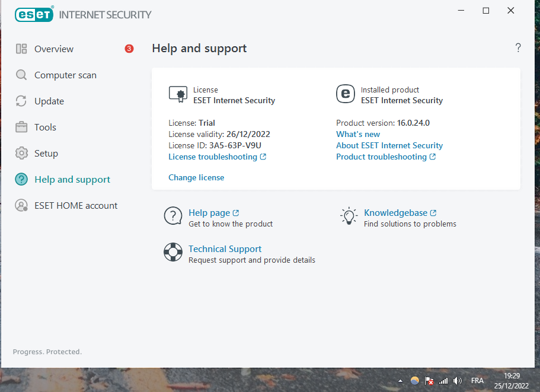Click the Knowledgebase lightbulb icon
This screenshot has height=392, width=540.
(349, 216)
